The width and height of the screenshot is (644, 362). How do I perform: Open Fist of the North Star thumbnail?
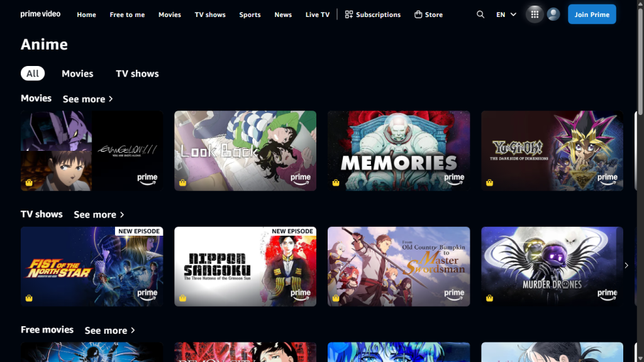point(92,266)
